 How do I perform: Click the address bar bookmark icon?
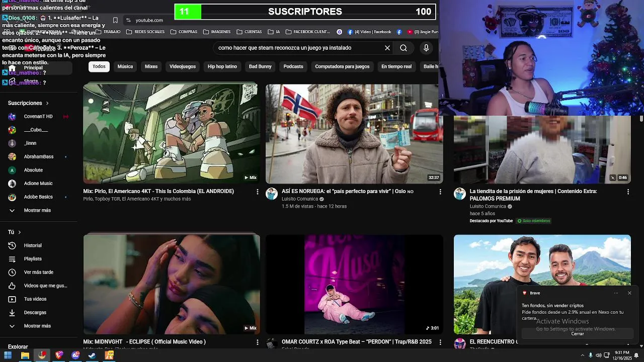[115, 20]
